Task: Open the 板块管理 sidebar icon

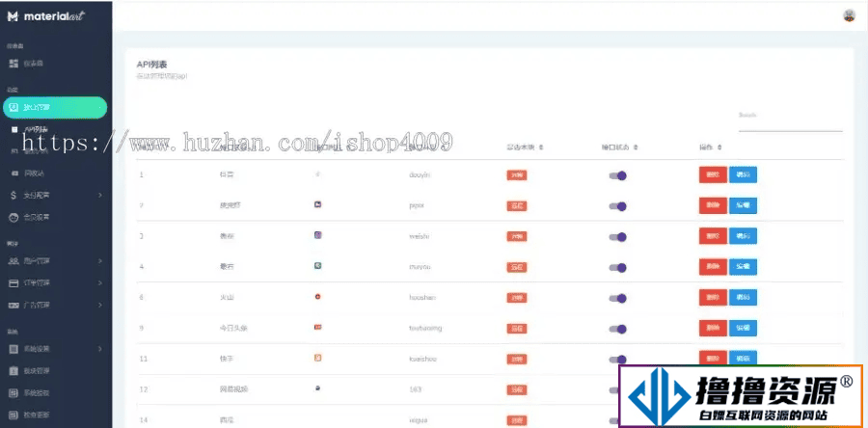Action: click(14, 371)
